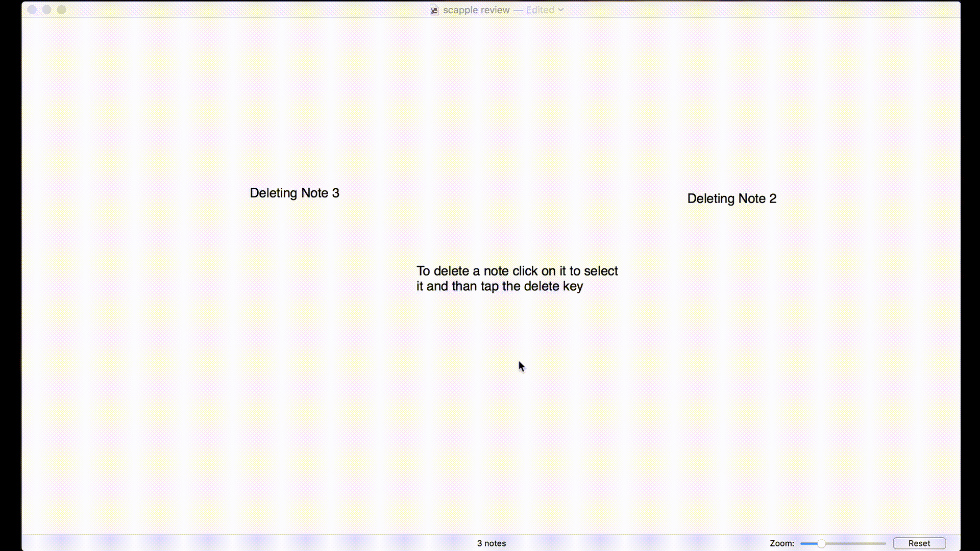980x551 pixels.
Task: Click the minimize window button
Action: (x=46, y=10)
